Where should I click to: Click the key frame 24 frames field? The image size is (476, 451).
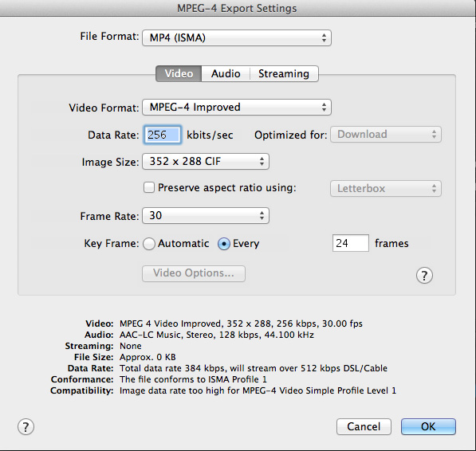click(351, 243)
